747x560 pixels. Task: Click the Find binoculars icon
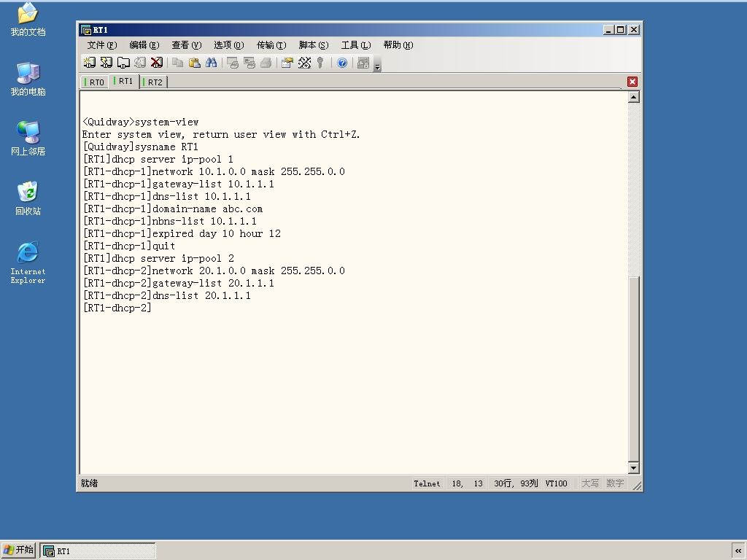211,63
